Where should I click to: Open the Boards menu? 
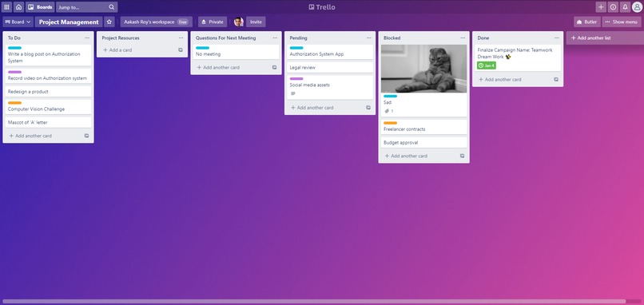pos(40,7)
